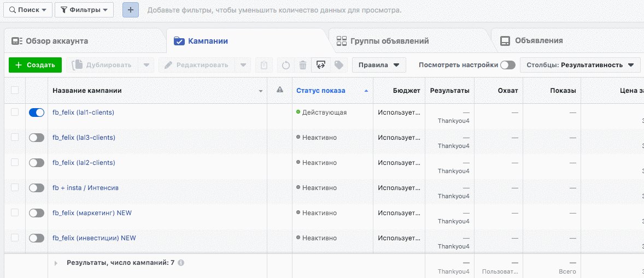Toggle the Посмотреть настройки switch
The image size is (644, 278).
pyautogui.click(x=508, y=65)
